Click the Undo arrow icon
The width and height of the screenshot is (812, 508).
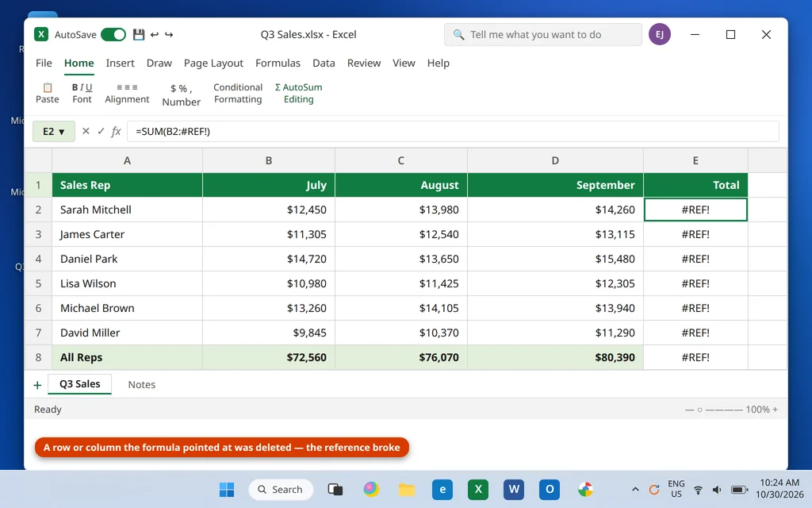155,35
